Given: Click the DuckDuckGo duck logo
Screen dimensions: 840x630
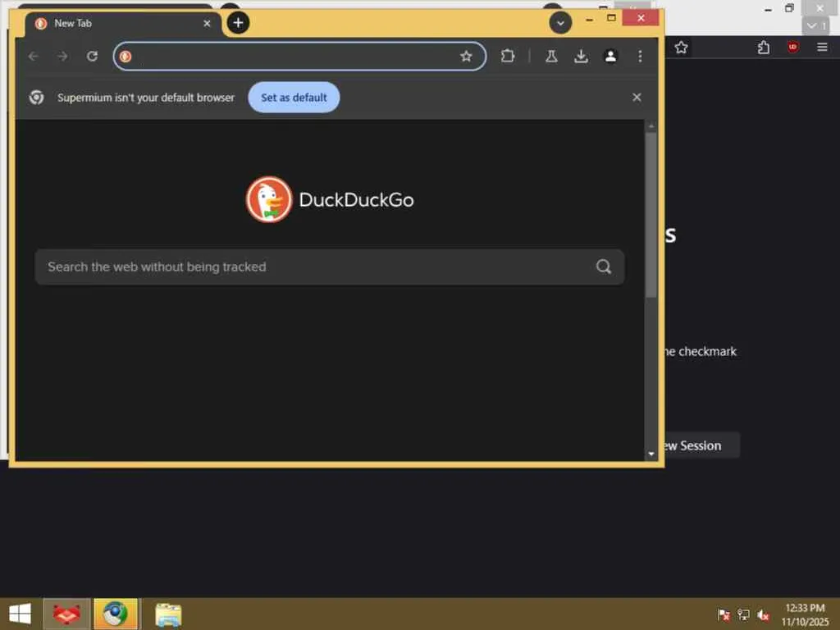Looking at the screenshot, I should click(269, 199).
